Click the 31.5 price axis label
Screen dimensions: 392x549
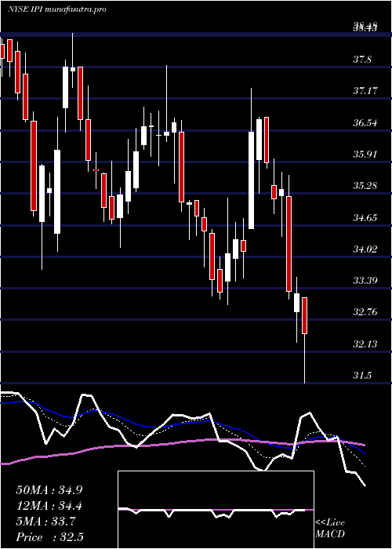pos(362,376)
